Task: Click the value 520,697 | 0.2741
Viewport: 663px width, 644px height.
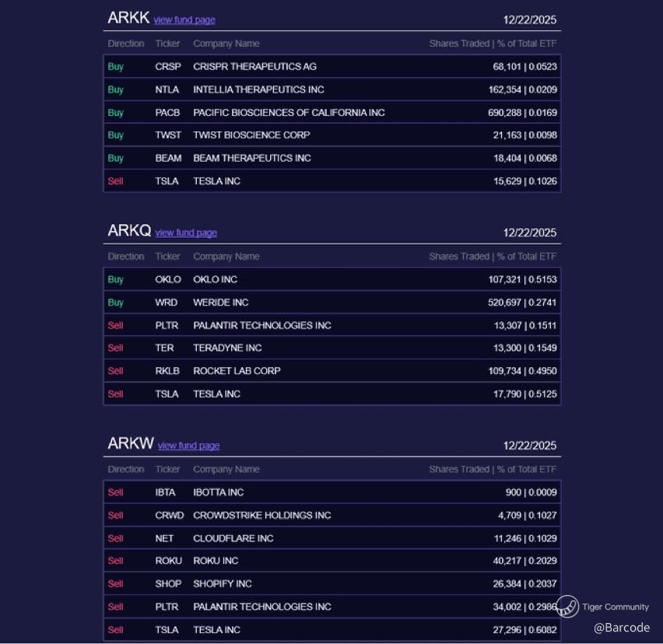Action: coord(523,303)
